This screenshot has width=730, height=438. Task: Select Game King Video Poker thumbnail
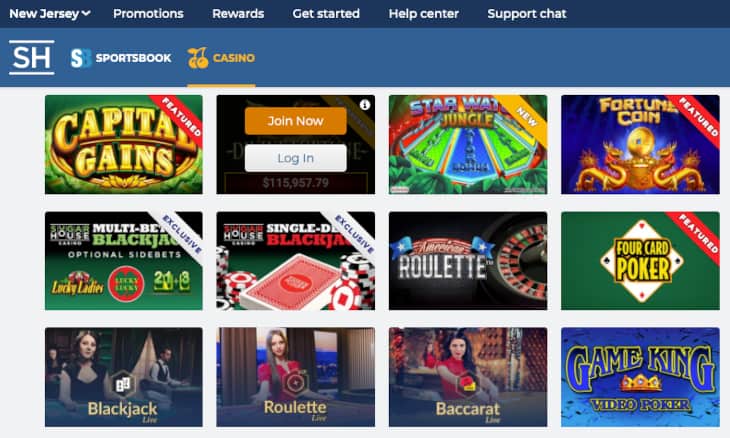(640, 377)
